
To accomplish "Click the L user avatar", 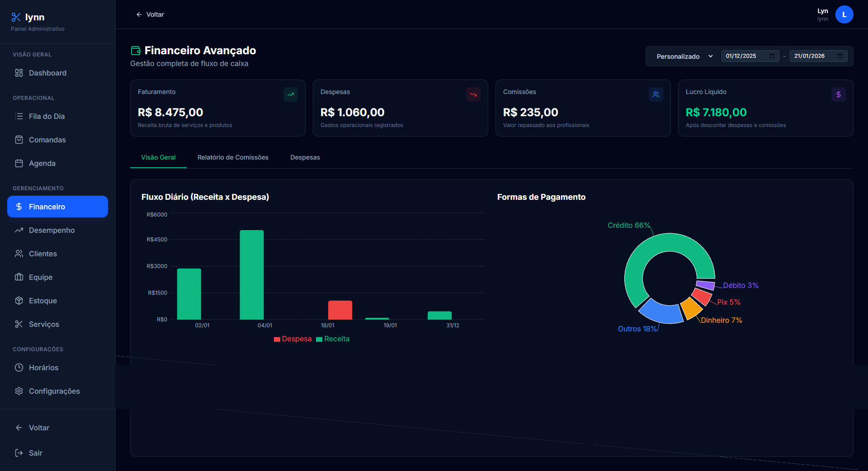I will coord(844,14).
